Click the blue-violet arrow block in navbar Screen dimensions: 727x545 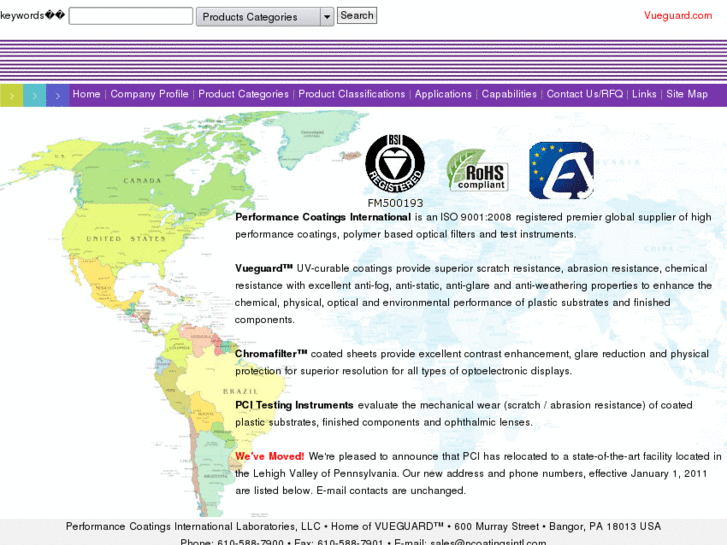58,96
